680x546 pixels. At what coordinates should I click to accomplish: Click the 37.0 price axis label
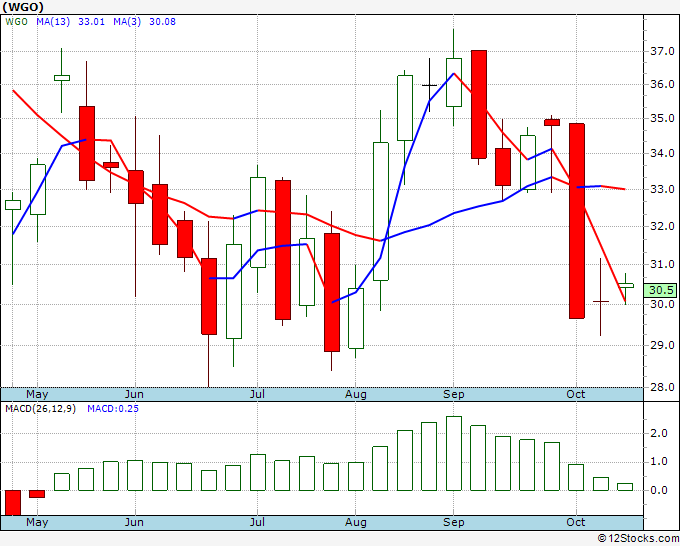point(662,51)
